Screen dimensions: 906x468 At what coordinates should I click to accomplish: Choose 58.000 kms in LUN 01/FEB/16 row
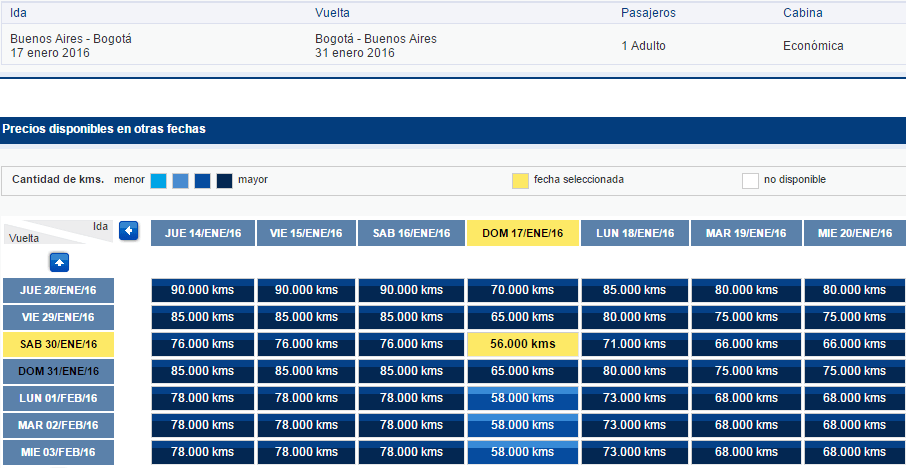(x=523, y=398)
